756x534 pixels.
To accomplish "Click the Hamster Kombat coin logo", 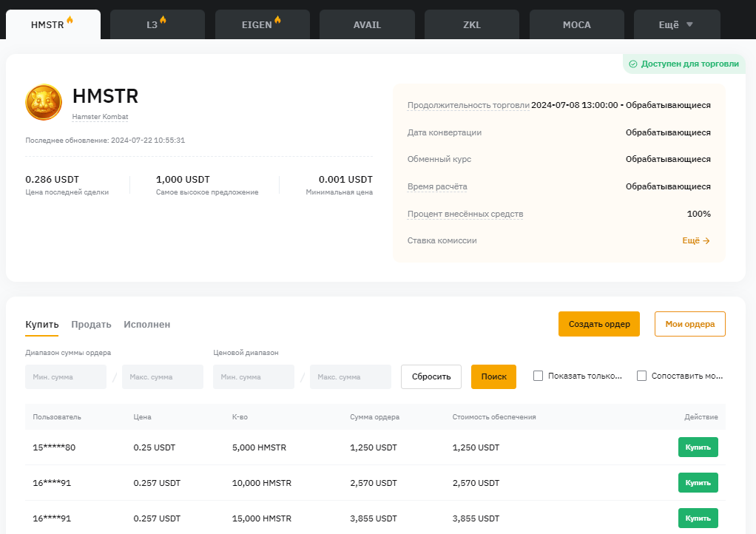I will (x=44, y=102).
